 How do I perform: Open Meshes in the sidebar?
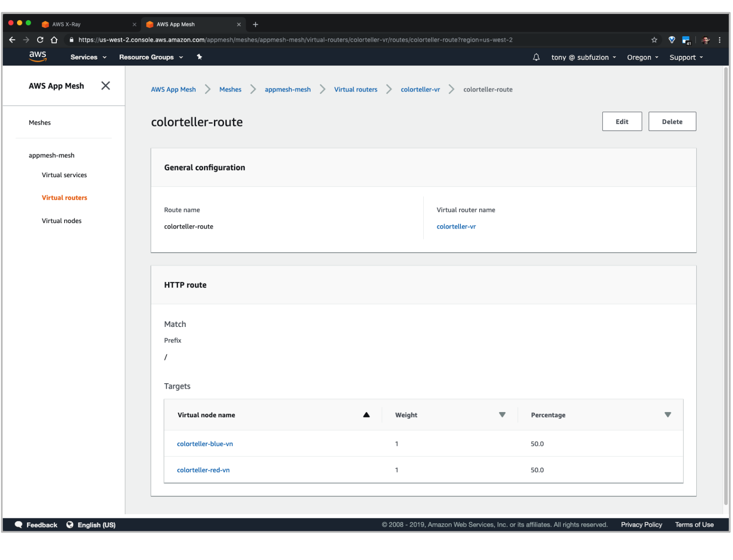coord(40,123)
